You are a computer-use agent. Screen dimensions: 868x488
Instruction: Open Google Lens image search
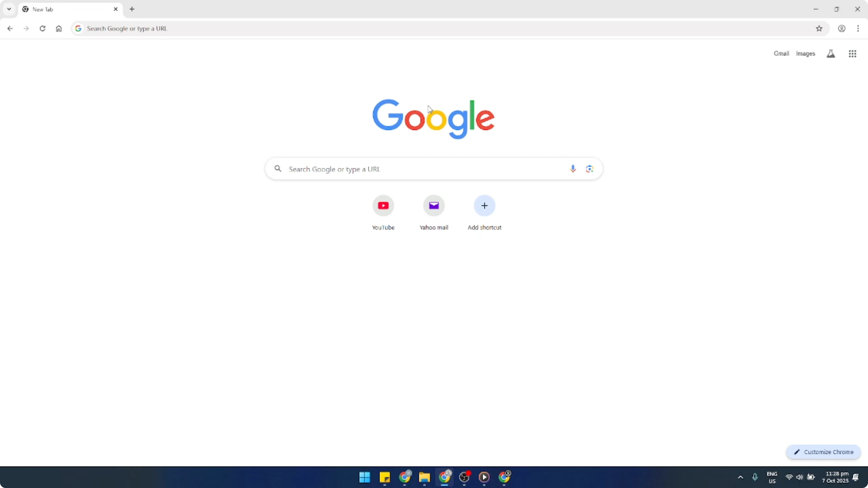pos(589,169)
